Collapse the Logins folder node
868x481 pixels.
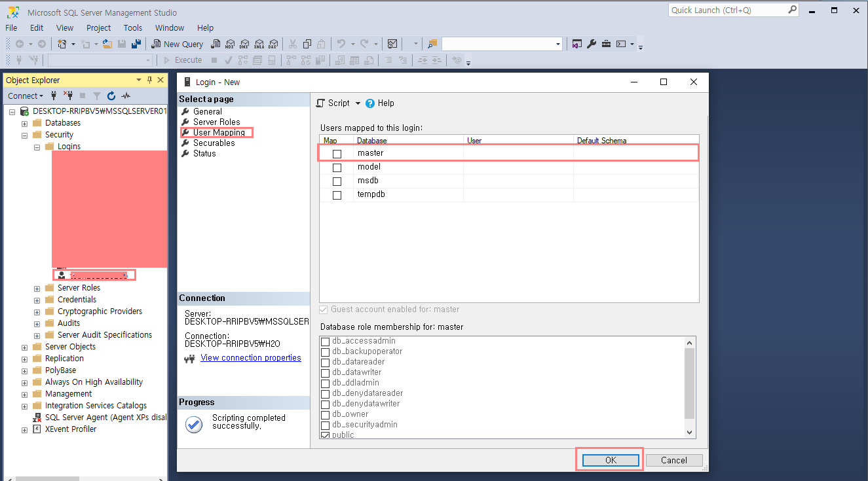coord(37,147)
